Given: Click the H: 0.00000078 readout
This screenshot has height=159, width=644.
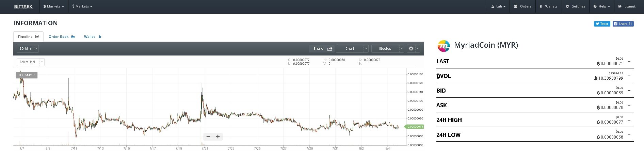Looking at the screenshot, I should 334,60.
